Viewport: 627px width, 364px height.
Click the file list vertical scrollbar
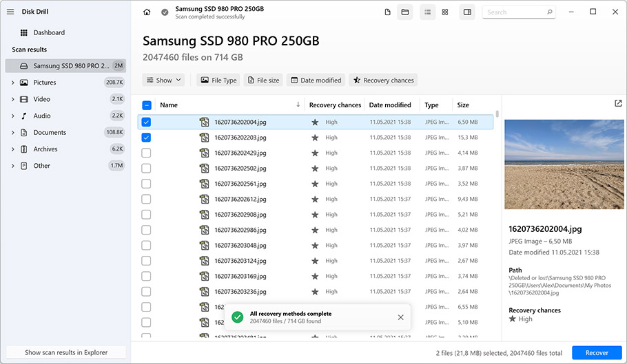point(497,114)
